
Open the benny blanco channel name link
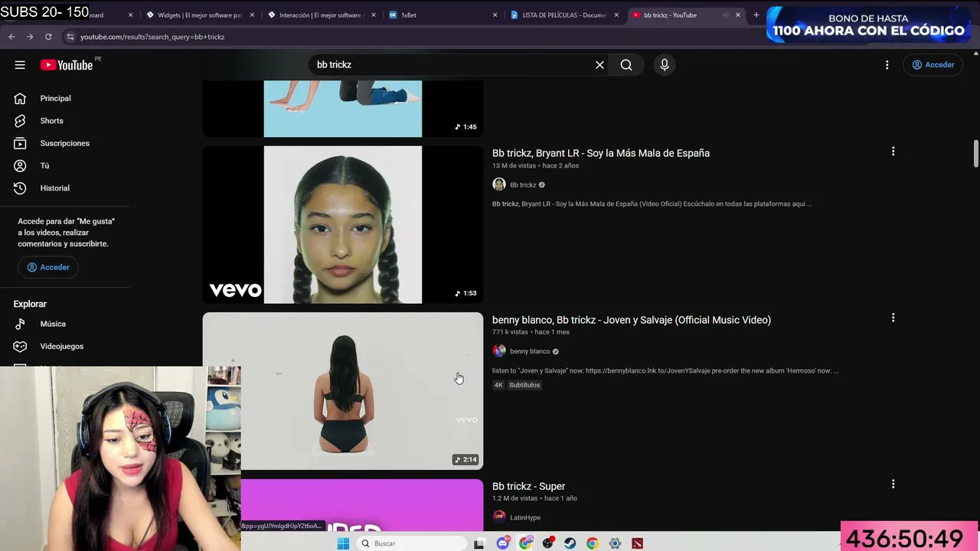coord(530,351)
